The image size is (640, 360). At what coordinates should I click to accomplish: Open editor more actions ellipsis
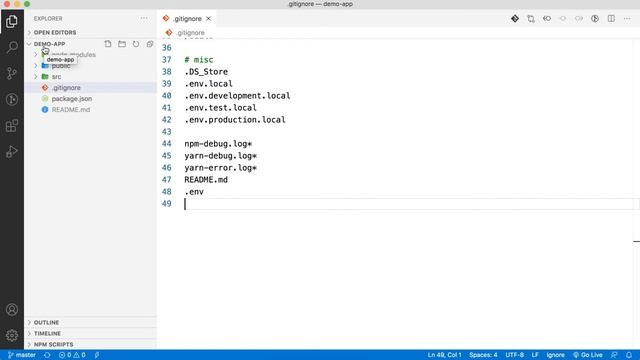point(627,19)
